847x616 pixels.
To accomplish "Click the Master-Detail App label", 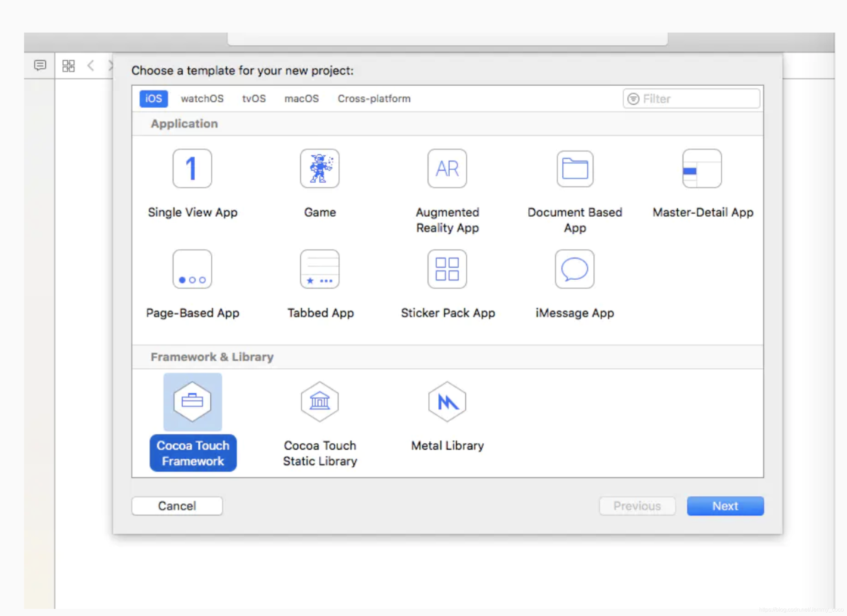I will pos(703,212).
